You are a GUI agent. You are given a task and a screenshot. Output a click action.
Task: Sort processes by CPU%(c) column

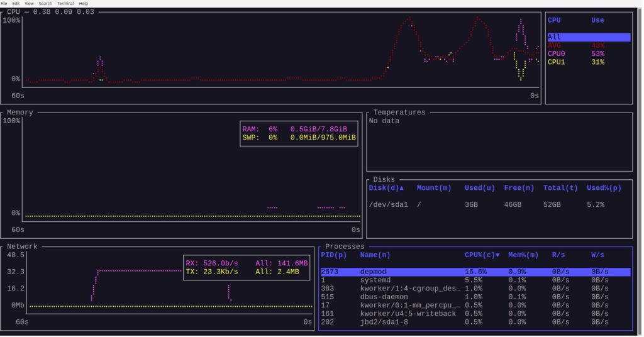482,255
